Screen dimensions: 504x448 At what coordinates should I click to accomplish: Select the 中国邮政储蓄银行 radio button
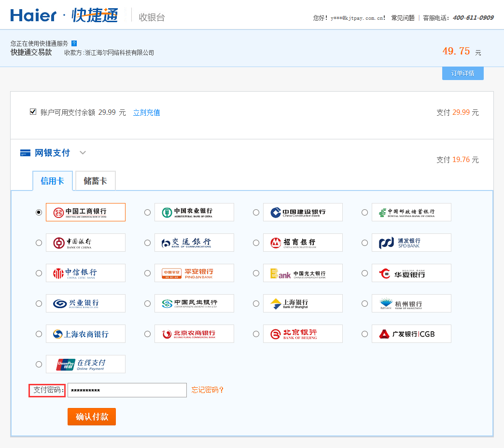(x=365, y=212)
